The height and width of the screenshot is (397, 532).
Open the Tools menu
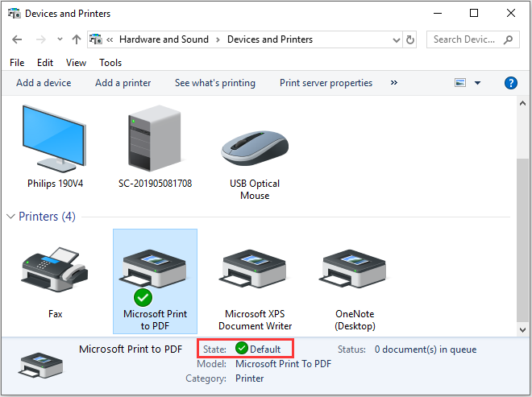pos(110,63)
